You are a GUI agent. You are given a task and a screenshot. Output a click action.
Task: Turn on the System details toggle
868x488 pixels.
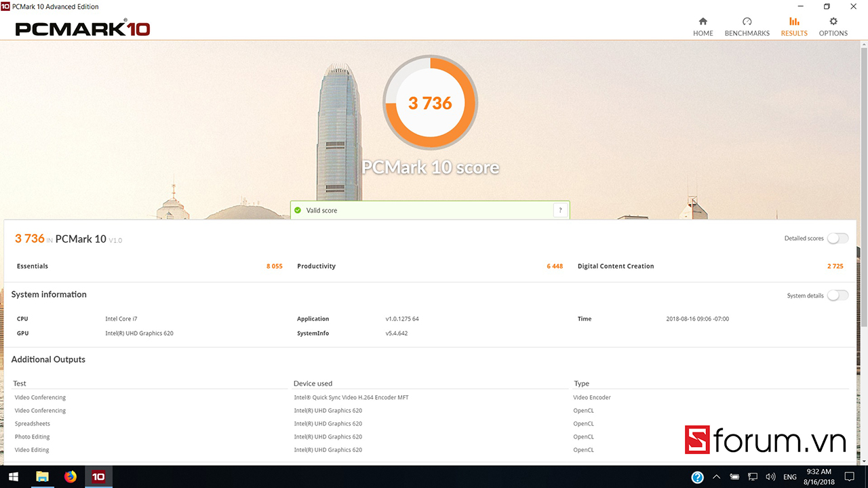coord(837,296)
